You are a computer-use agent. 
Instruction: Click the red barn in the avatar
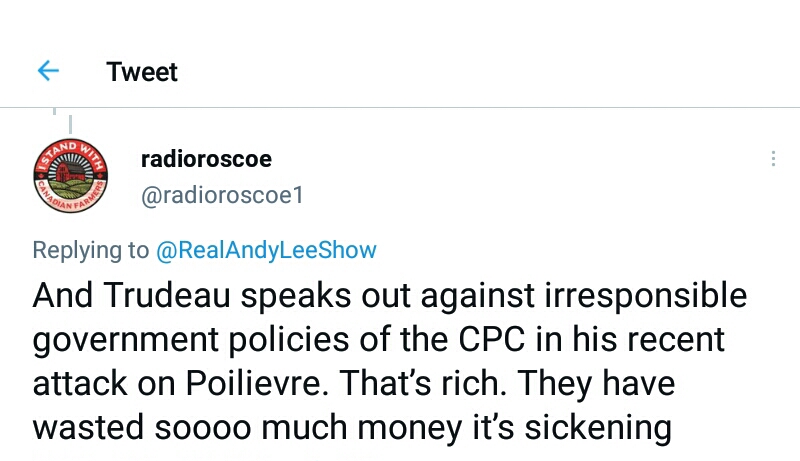pyautogui.click(x=68, y=173)
